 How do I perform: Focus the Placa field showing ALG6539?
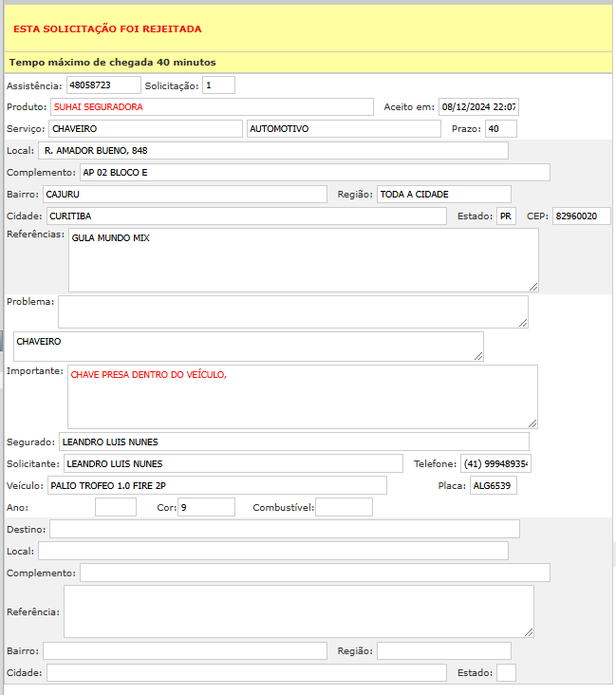(493, 486)
